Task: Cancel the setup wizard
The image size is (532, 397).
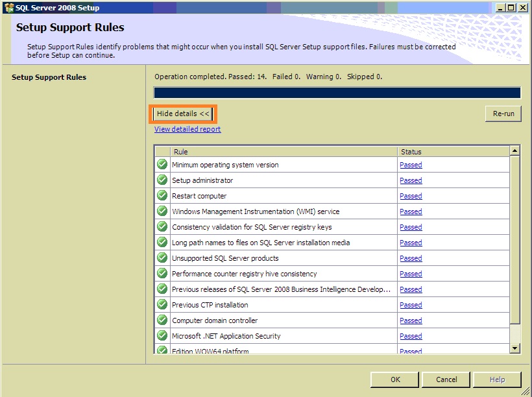Action: pos(446,379)
